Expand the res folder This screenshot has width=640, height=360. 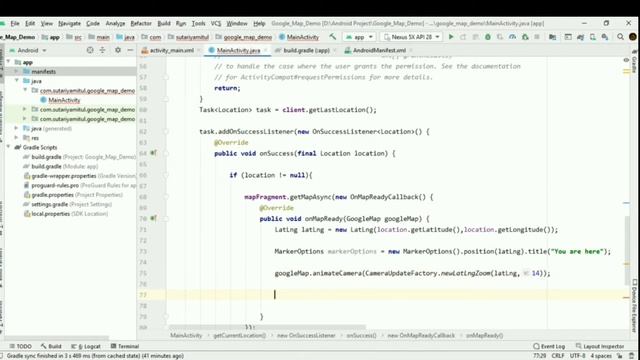pos(17,138)
